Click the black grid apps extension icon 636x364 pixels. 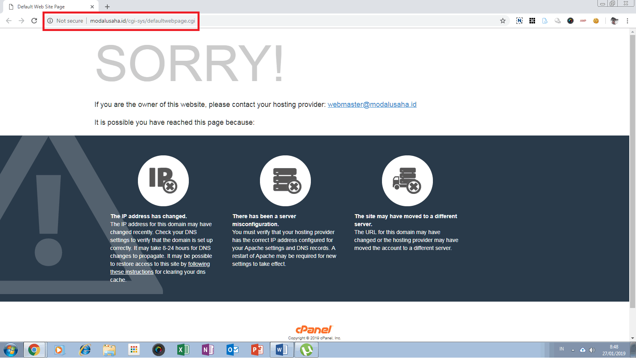532,21
